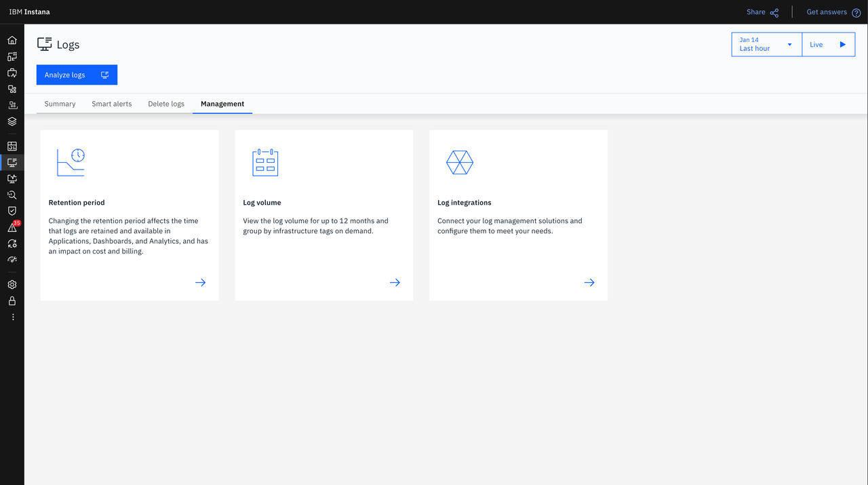This screenshot has height=485, width=868.
Task: Click the Log integrations title
Action: tap(465, 203)
